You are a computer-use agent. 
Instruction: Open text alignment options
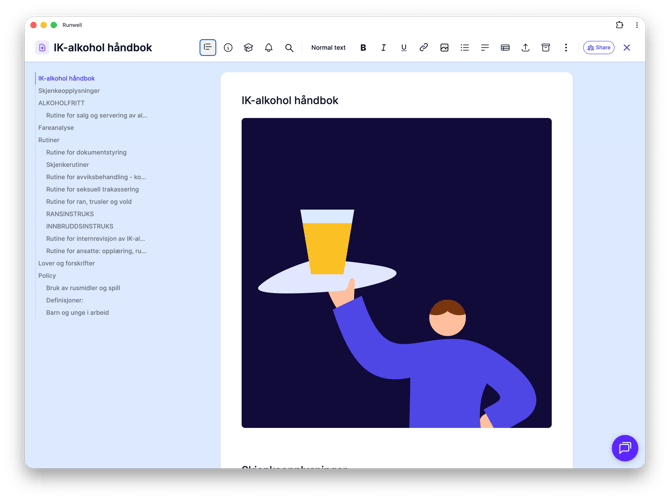click(x=485, y=47)
